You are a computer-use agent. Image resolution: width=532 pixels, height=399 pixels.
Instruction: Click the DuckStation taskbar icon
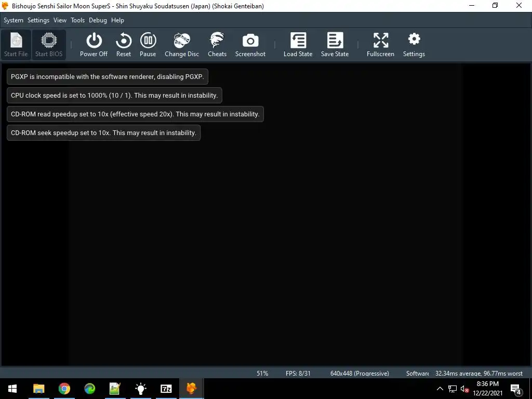pyautogui.click(x=191, y=389)
